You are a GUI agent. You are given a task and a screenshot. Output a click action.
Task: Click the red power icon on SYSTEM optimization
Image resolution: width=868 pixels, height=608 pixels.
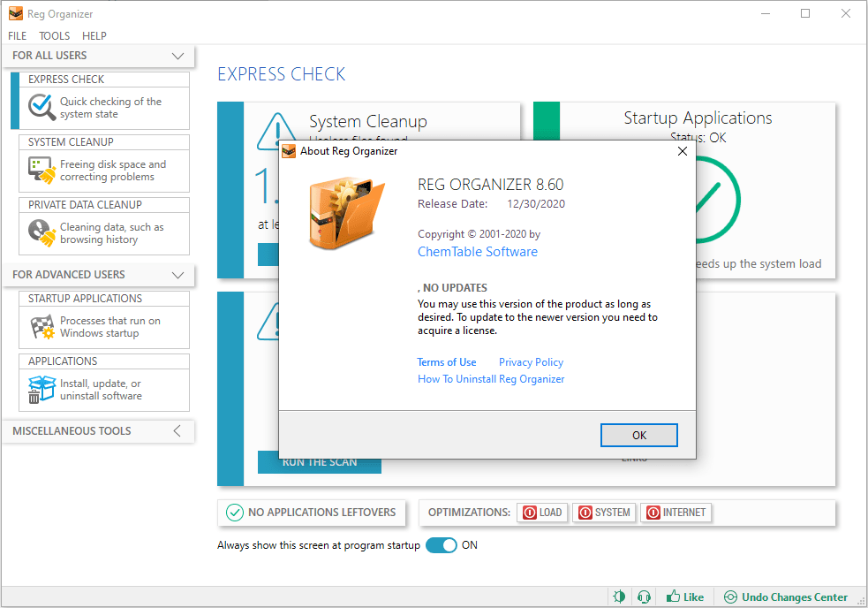click(585, 513)
